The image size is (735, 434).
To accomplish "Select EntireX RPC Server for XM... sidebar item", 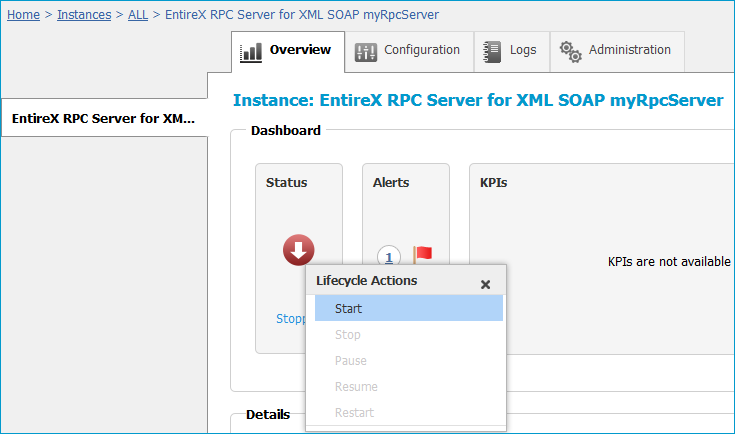I will click(104, 118).
